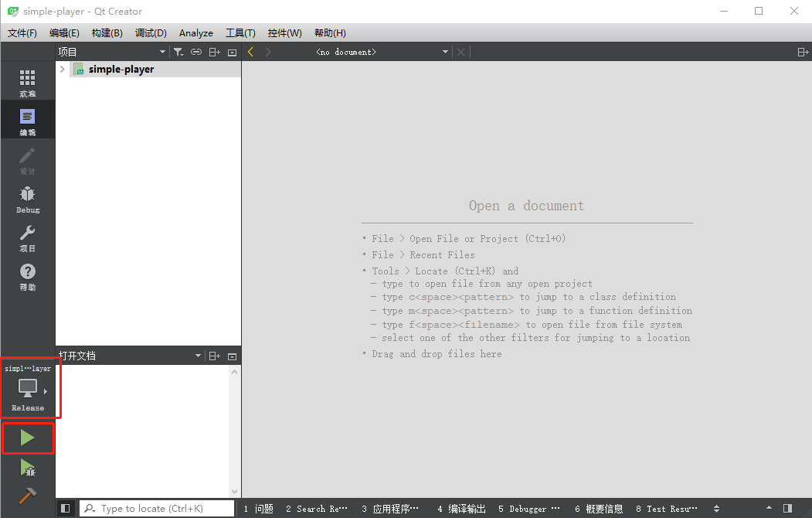The width and height of the screenshot is (812, 518).
Task: Toggle the left sidebar visibility icon
Action: 66,508
